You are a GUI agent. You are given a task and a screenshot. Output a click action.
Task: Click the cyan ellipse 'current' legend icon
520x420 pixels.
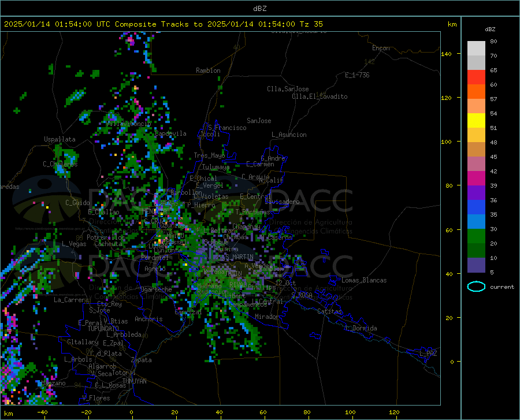476,287
